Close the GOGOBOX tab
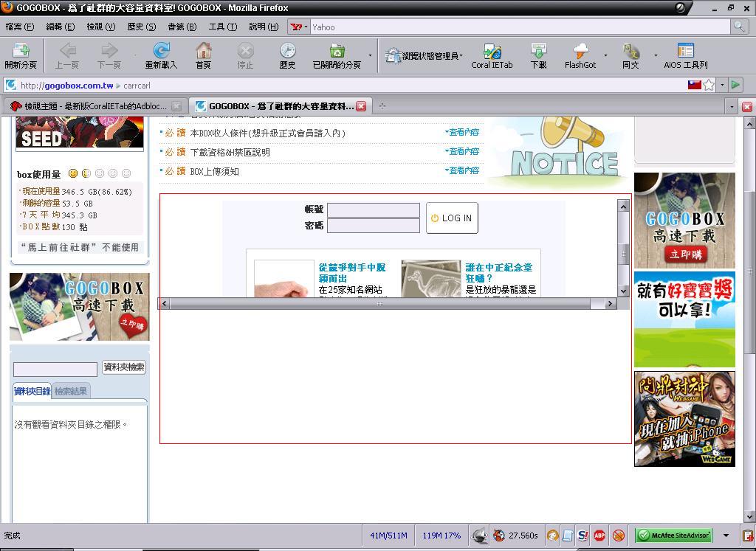 (361, 106)
